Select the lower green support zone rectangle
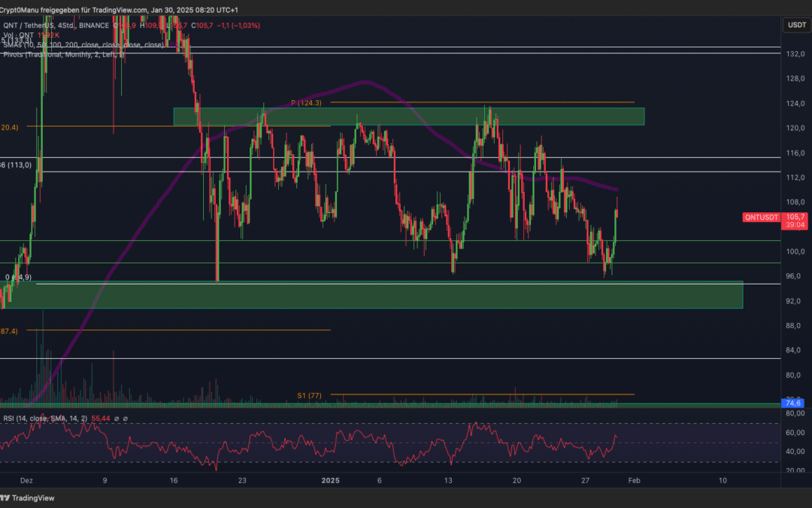This screenshot has height=508, width=812. [x=373, y=295]
